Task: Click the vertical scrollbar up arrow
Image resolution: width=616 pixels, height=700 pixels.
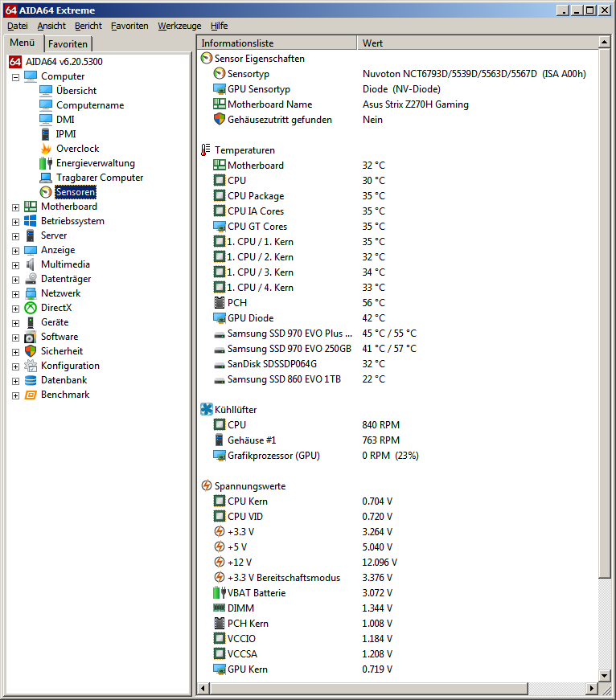Action: tap(605, 42)
